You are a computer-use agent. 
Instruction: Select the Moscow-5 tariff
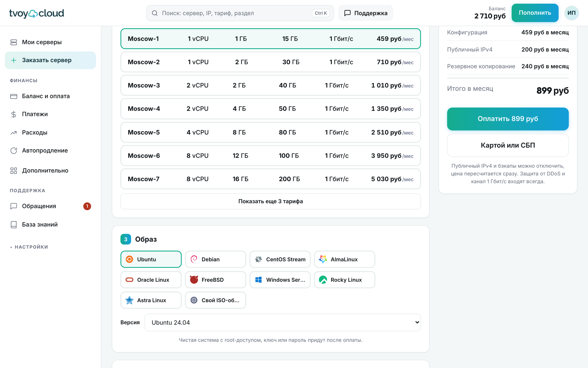(270, 132)
